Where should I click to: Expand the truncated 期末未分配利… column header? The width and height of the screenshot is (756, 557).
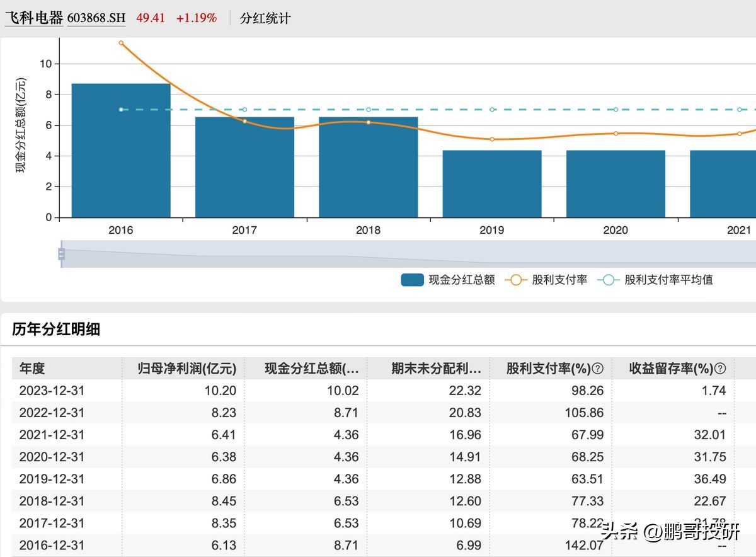tap(436, 369)
